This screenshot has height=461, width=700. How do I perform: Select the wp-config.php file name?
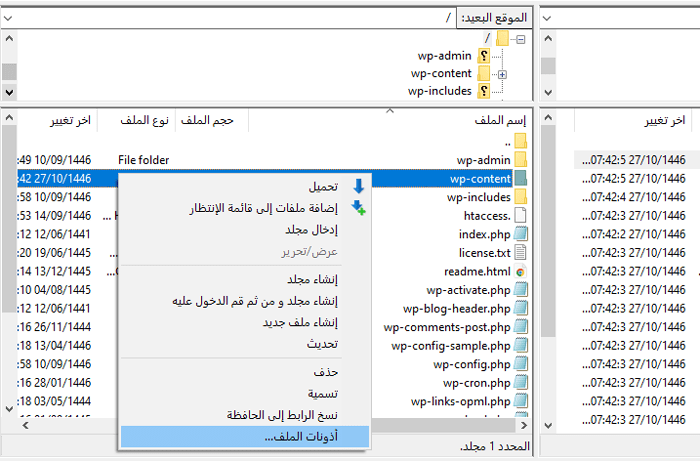(471, 364)
